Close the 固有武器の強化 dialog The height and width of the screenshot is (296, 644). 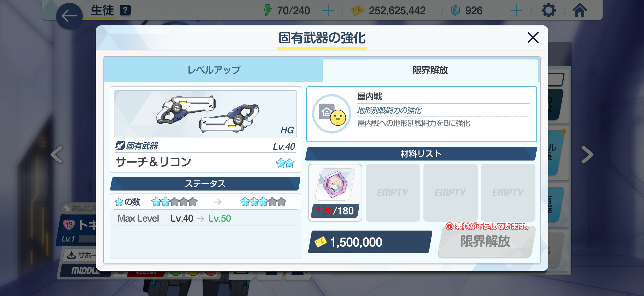point(533,38)
